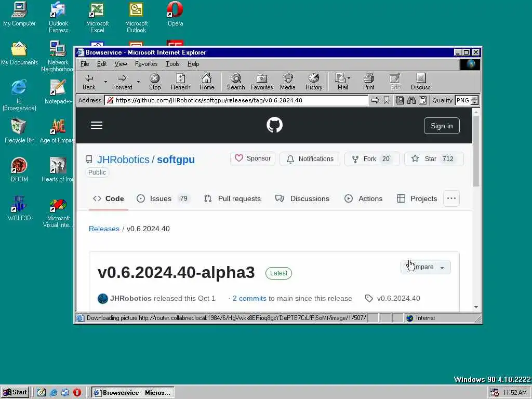Launch Opera from the quick launch bar

[x=77, y=393]
